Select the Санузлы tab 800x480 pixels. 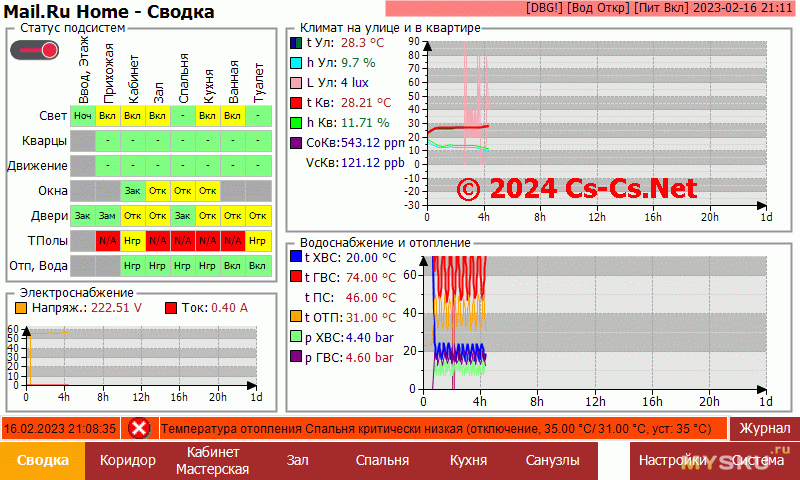(552, 460)
